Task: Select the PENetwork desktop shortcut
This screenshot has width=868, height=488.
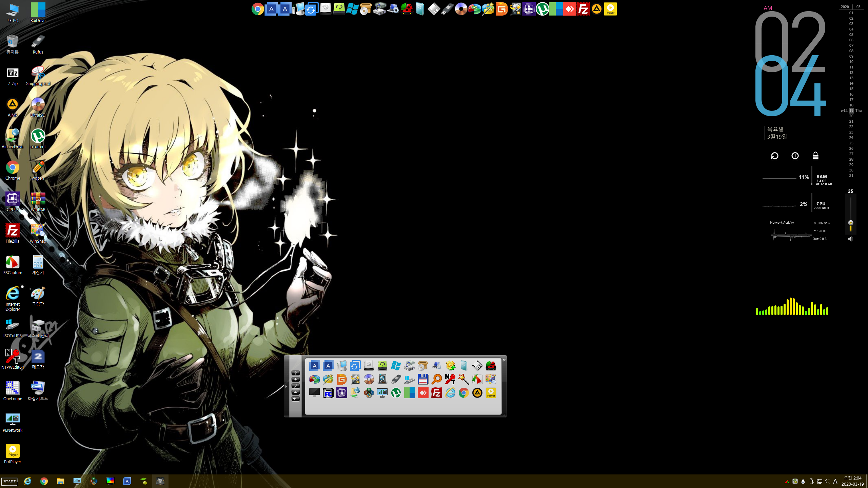Action: [13, 423]
